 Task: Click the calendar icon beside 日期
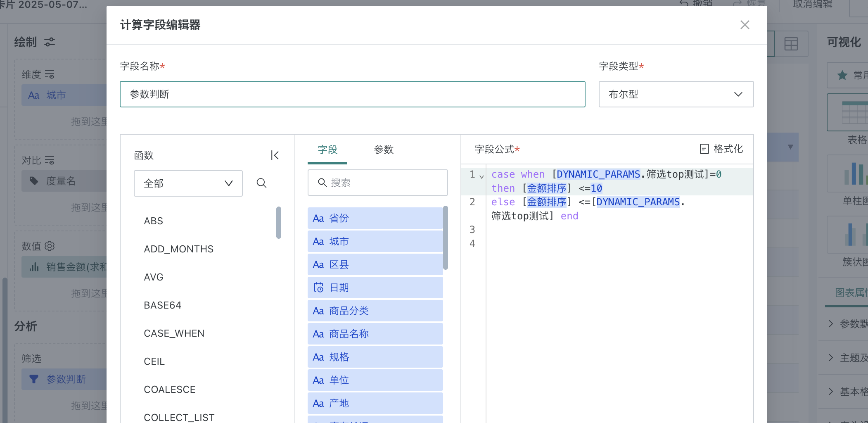pyautogui.click(x=318, y=288)
